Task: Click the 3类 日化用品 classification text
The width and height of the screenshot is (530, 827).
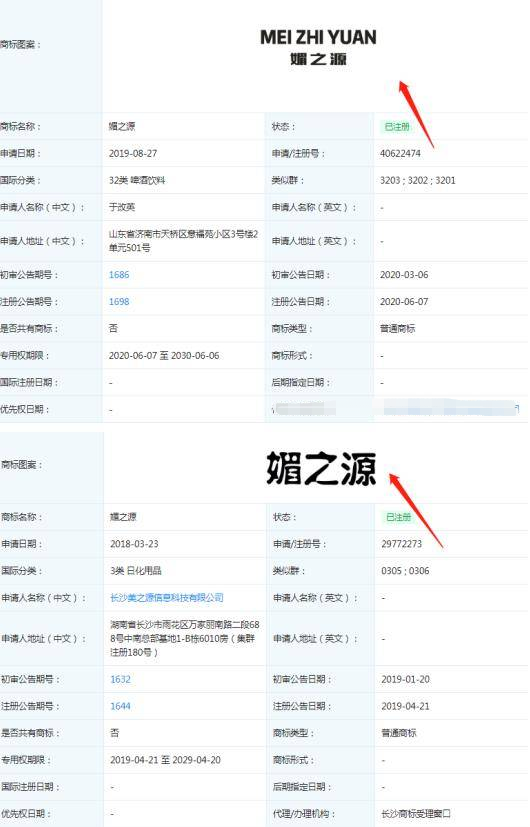Action: click(136, 571)
